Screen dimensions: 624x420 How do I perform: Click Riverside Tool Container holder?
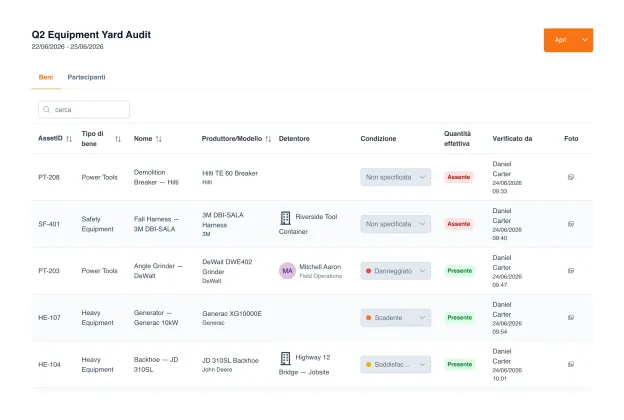click(x=308, y=224)
